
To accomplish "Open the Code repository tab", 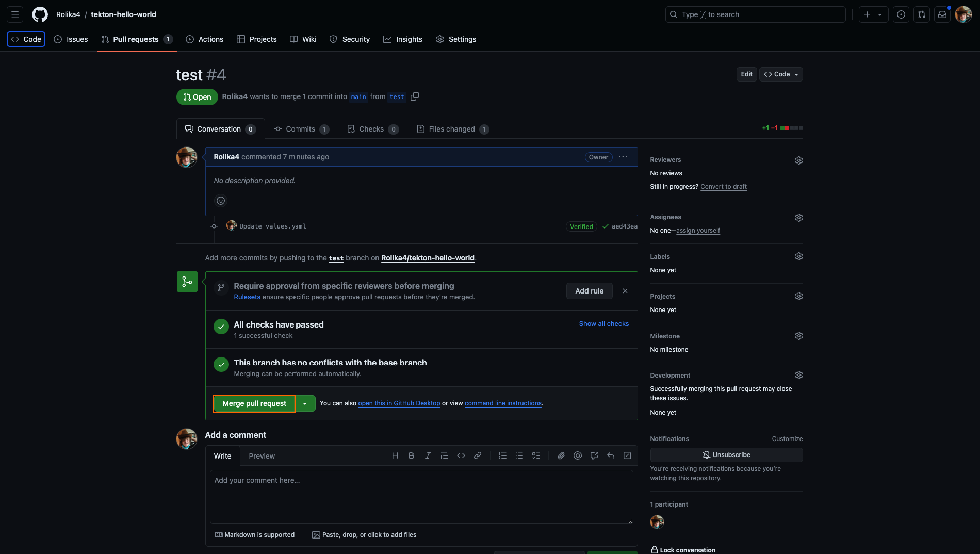I will coord(26,39).
